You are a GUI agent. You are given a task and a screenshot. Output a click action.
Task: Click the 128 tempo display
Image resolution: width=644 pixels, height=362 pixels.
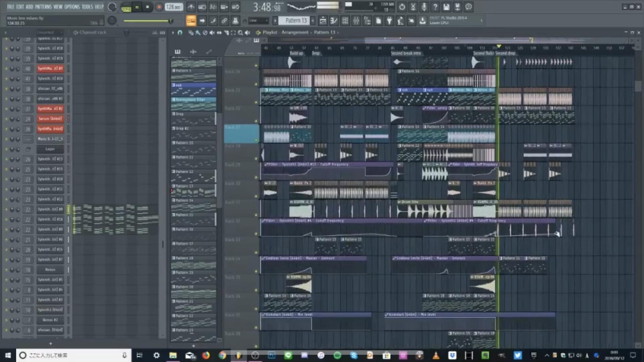coord(173,7)
